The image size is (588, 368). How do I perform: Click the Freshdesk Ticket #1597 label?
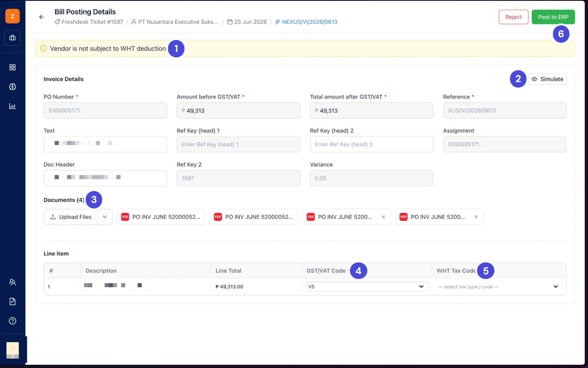pos(92,22)
